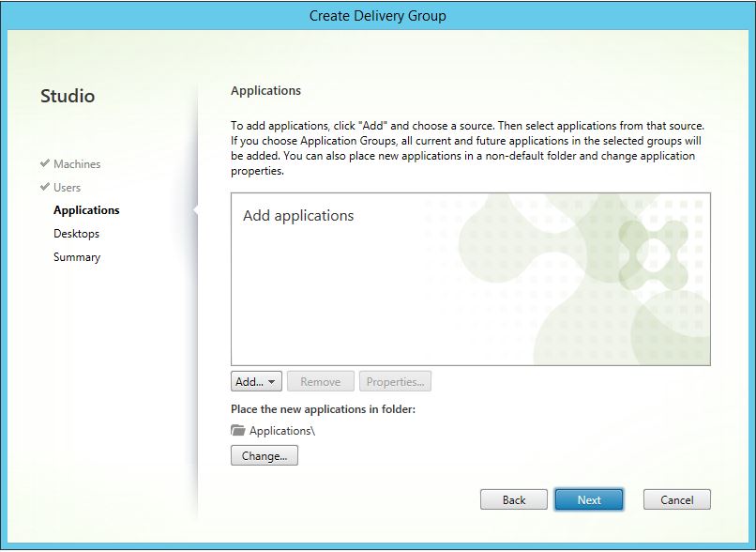Expand the Add button's chevron arrow
The height and width of the screenshot is (552, 756).
point(271,381)
